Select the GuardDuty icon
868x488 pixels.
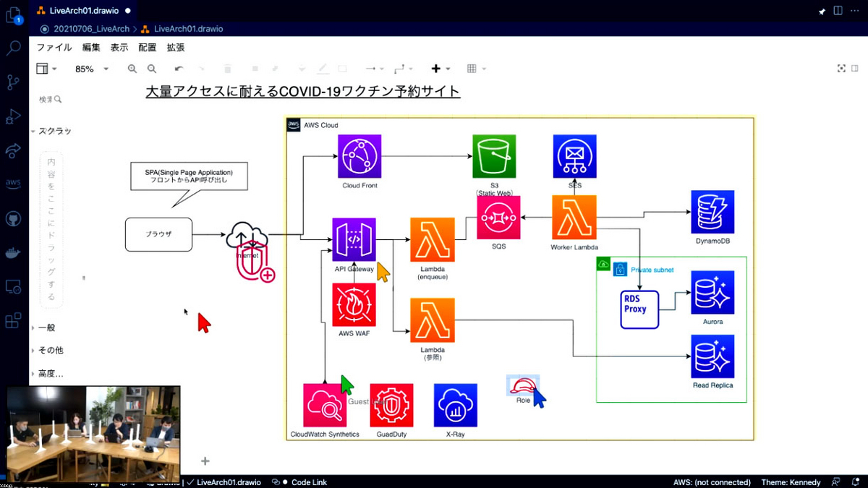pyautogui.click(x=391, y=406)
